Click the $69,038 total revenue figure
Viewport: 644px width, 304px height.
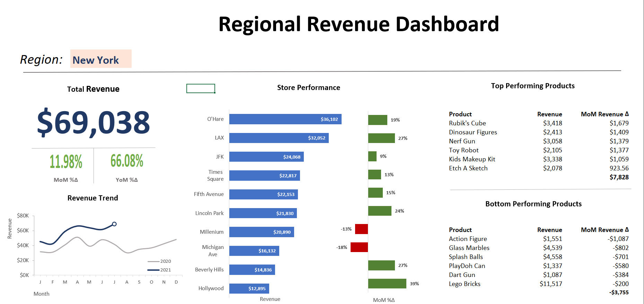[x=93, y=123]
